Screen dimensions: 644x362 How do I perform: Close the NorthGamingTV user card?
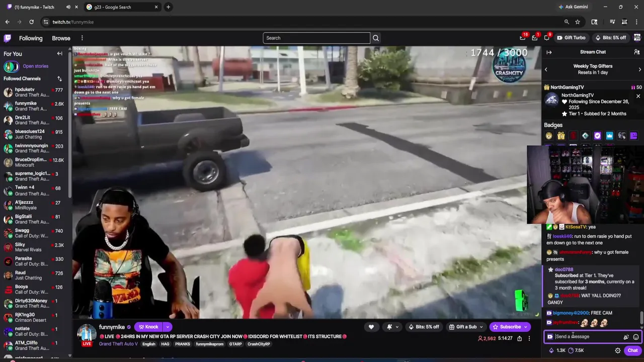click(x=638, y=96)
